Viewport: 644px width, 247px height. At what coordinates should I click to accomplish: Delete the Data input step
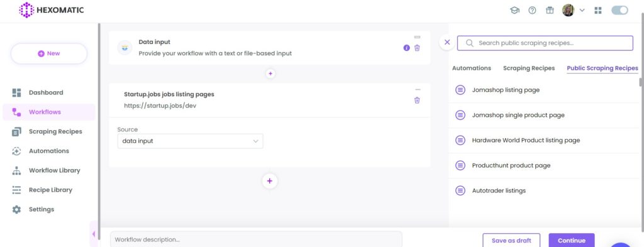point(417,48)
